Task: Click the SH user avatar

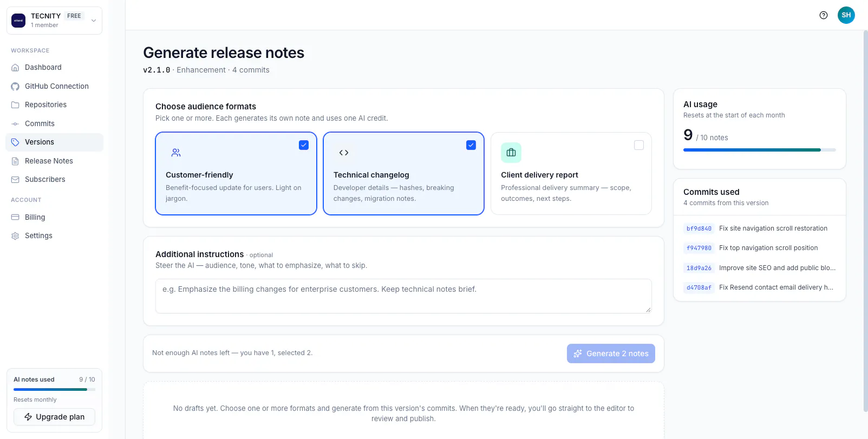Action: (x=846, y=15)
